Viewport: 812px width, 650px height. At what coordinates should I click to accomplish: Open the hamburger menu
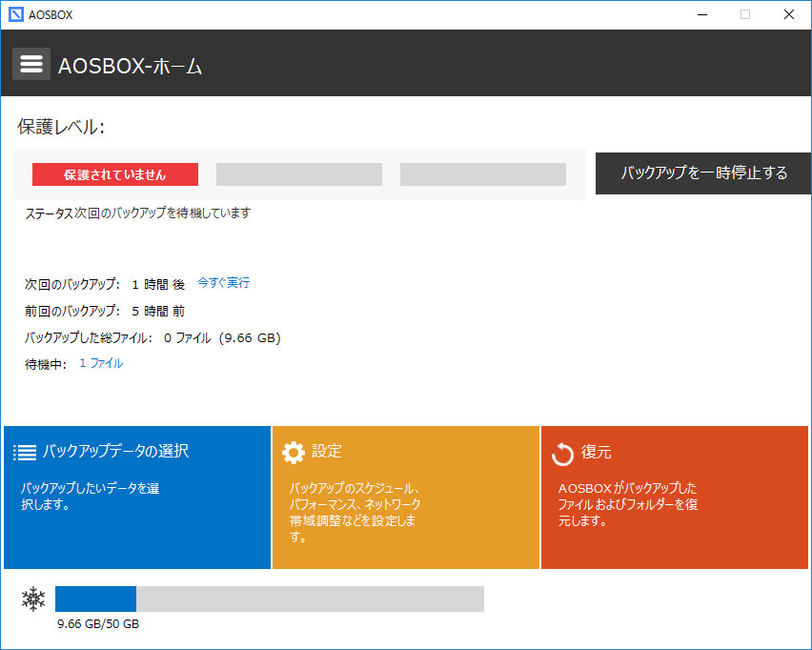click(x=31, y=64)
